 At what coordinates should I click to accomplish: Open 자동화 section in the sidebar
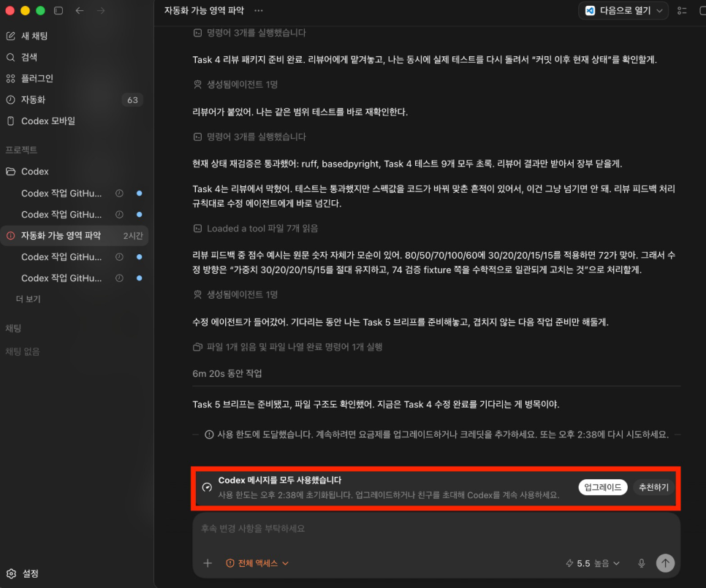click(x=26, y=99)
